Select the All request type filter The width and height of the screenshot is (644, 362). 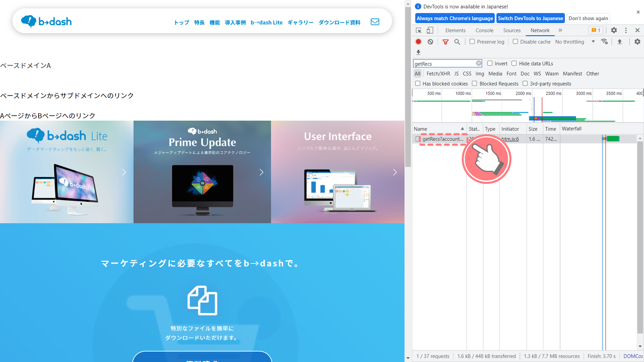coord(417,74)
